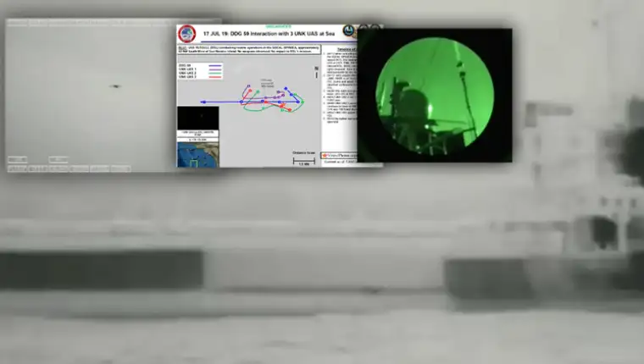Click the Distance Scale bar on the slide
This screenshot has width=644, height=364.
304,159
